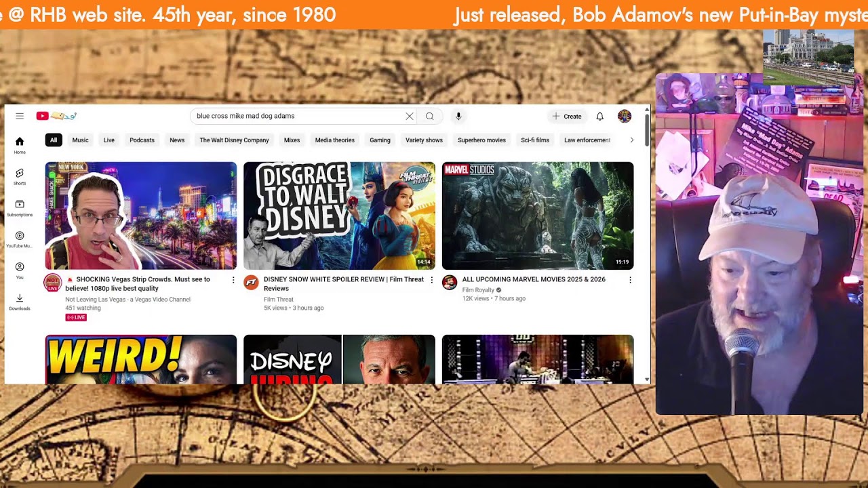868x488 pixels.
Task: Open the Create button
Action: 567,117
